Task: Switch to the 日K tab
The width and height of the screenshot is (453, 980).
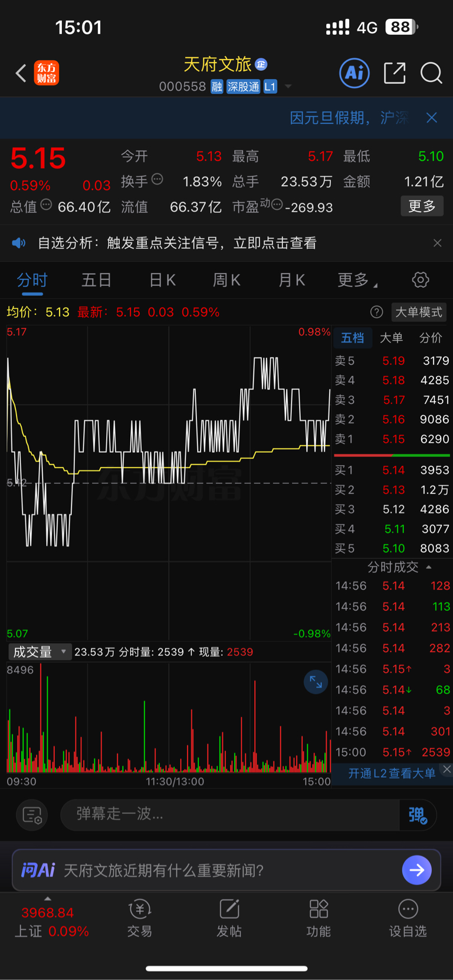Action: coord(162,280)
